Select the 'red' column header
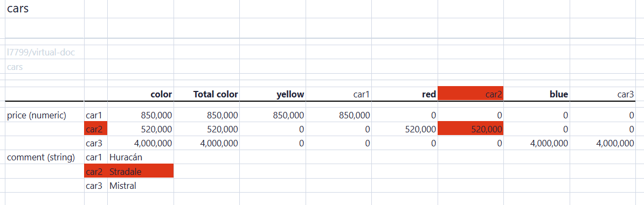 405,94
